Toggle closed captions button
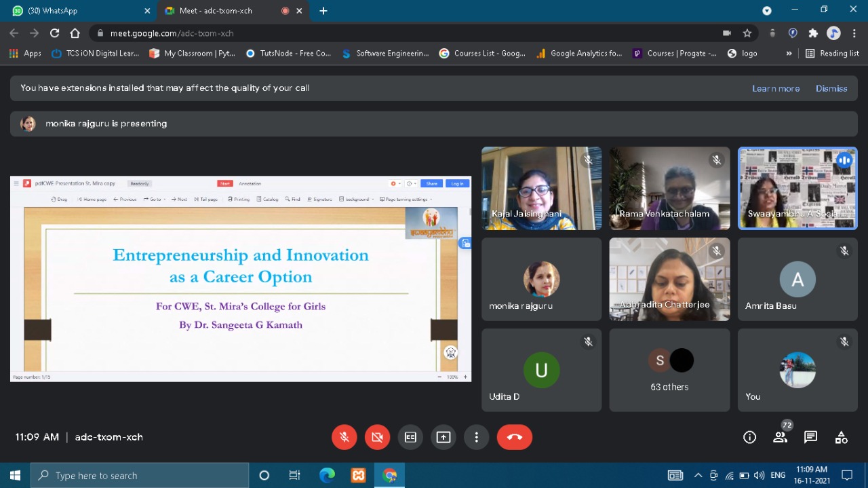Screen dimensions: 868x488 click(410, 437)
